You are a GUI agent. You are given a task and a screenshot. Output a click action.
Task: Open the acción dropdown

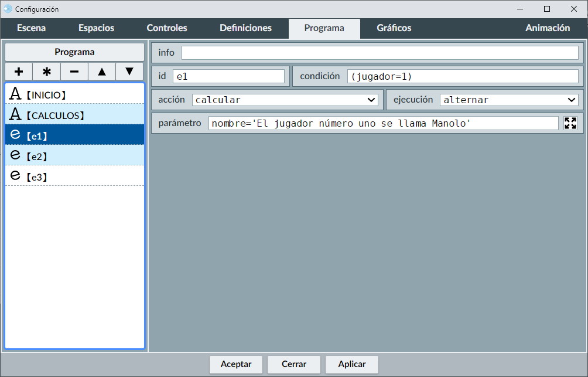[x=286, y=100]
